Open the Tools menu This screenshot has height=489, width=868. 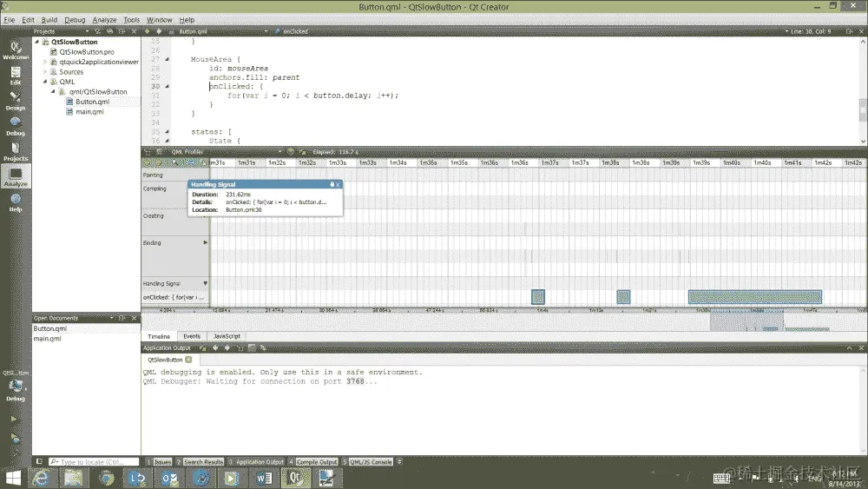tap(131, 20)
